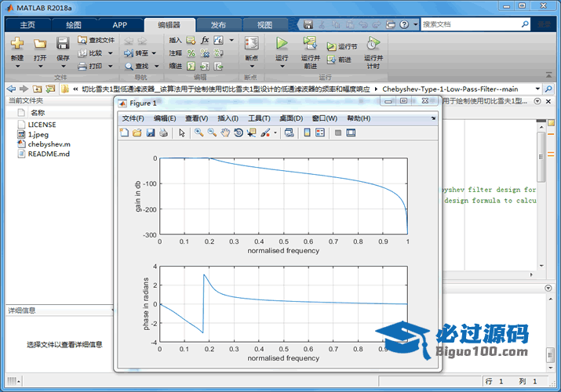Click the 打印 (Print) button in the ribbon

90,66
